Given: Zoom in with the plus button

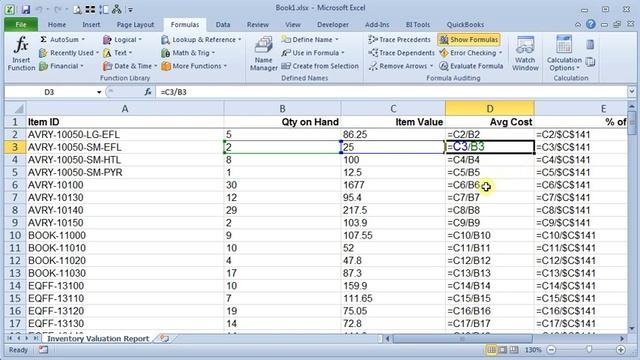Looking at the screenshot, I should click(x=621, y=350).
